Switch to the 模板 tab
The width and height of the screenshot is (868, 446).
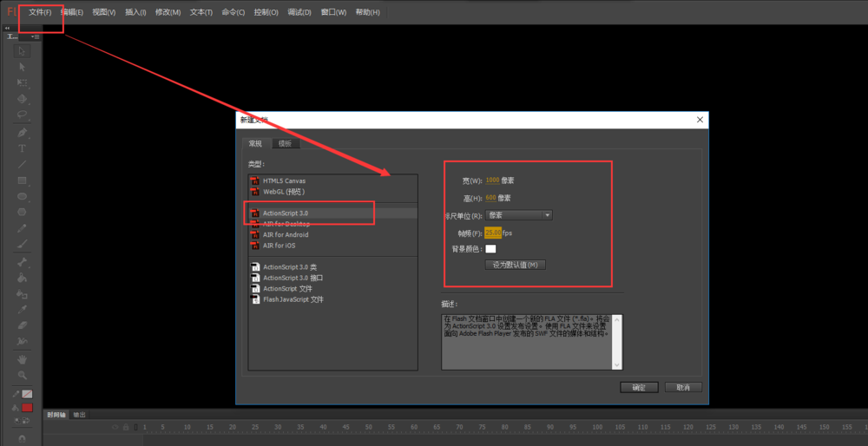click(286, 143)
